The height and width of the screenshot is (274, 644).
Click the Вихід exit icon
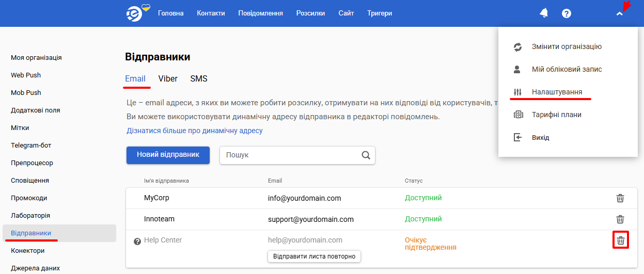pyautogui.click(x=518, y=137)
